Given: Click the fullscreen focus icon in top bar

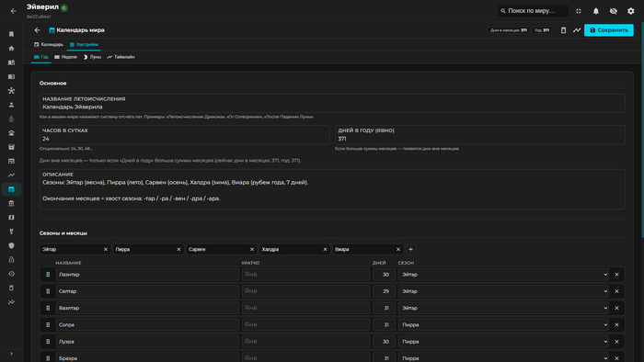Looking at the screenshot, I should point(579,11).
